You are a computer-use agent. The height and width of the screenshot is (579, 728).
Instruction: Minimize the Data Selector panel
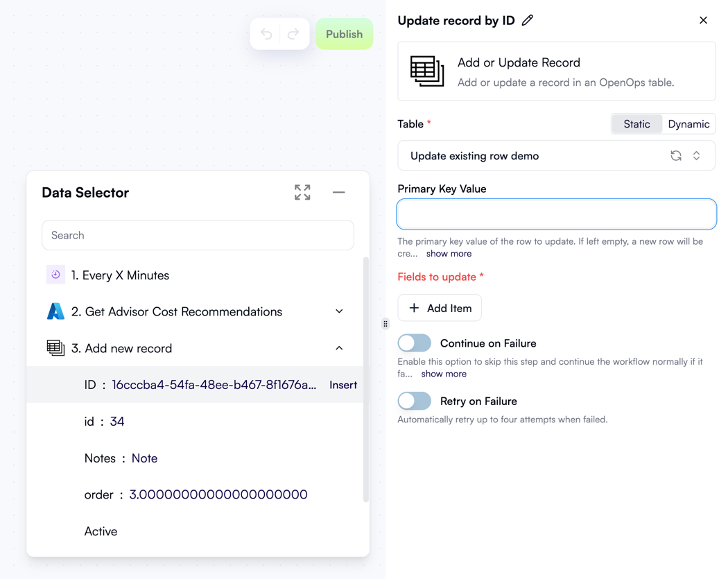(339, 193)
